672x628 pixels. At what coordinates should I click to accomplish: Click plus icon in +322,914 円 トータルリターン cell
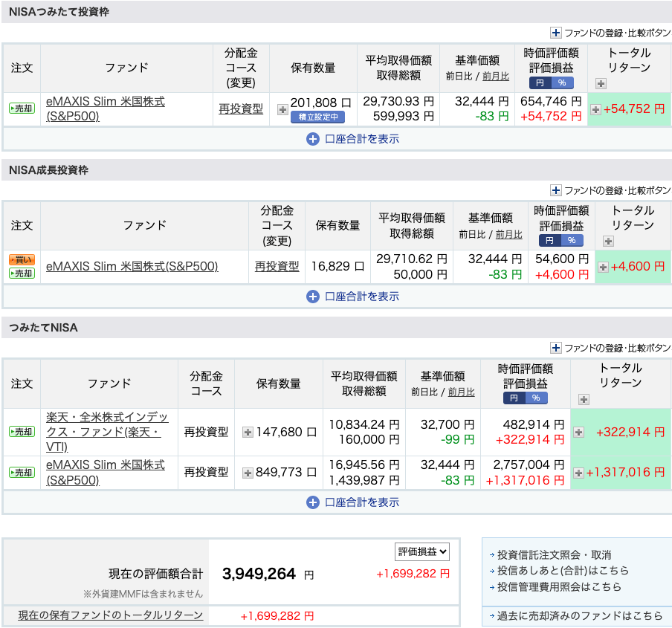(x=578, y=433)
